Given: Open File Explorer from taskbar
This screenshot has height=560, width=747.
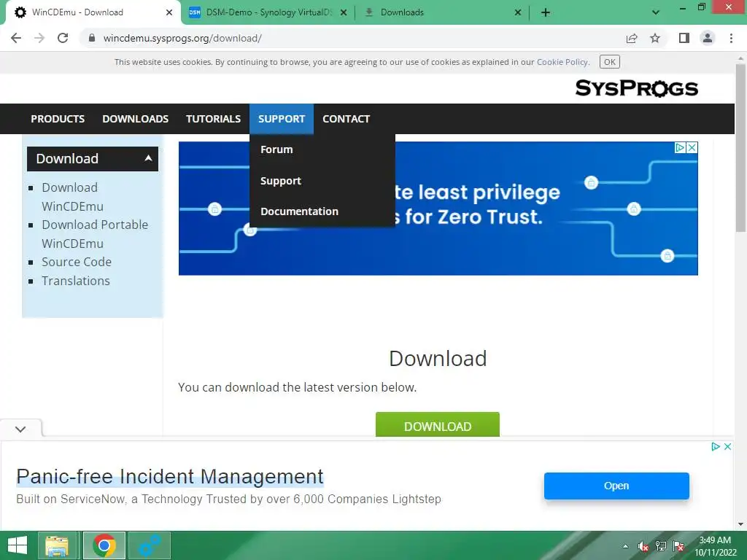Looking at the screenshot, I should 57,545.
